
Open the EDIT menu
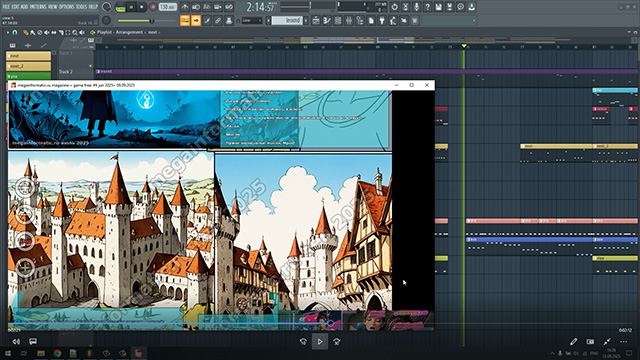click(x=15, y=7)
